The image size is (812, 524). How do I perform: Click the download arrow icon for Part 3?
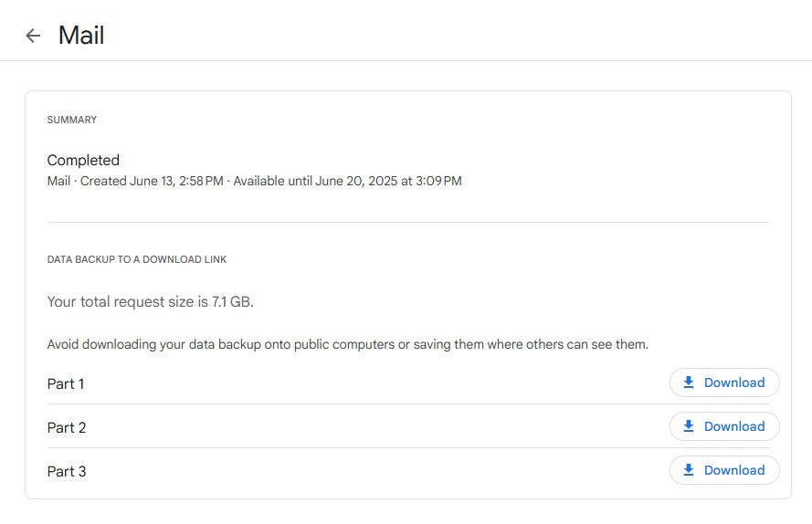coord(688,470)
